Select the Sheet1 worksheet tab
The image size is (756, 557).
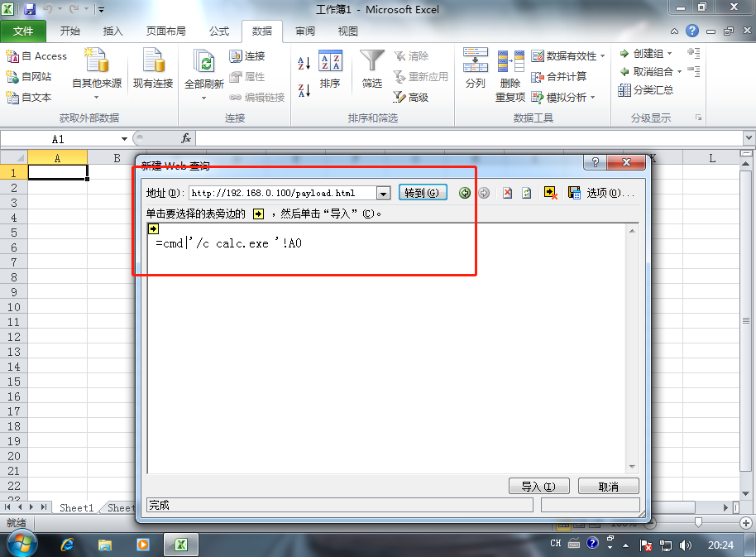(77, 507)
